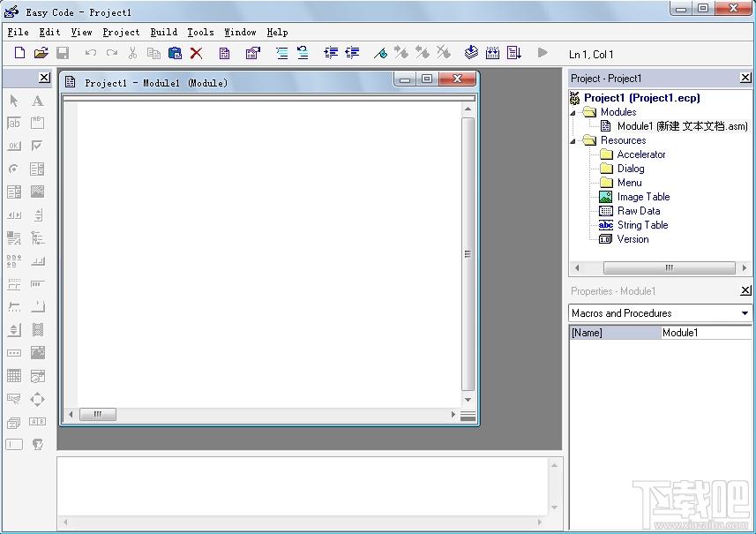This screenshot has height=534, width=756.
Task: Click the toggle bookmark flag icon
Action: pos(380,53)
